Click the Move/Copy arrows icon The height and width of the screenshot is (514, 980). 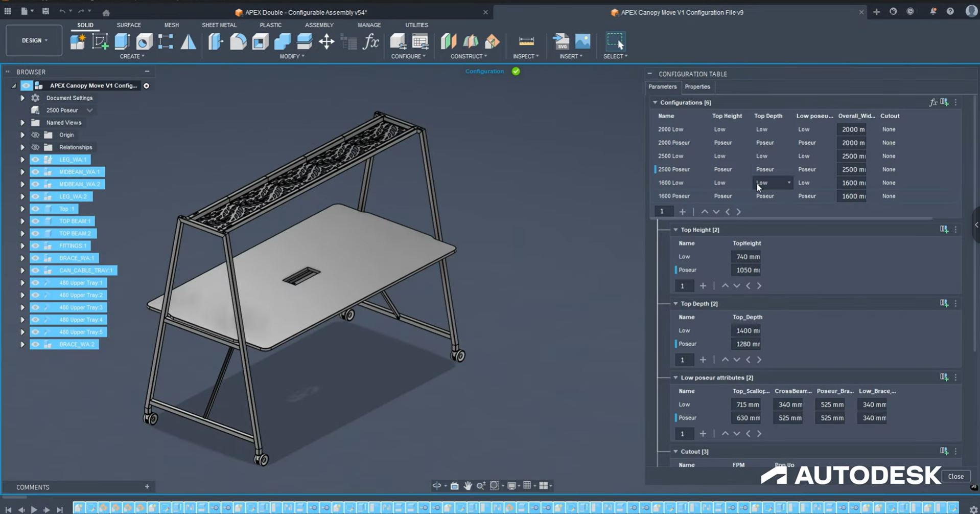pos(326,41)
